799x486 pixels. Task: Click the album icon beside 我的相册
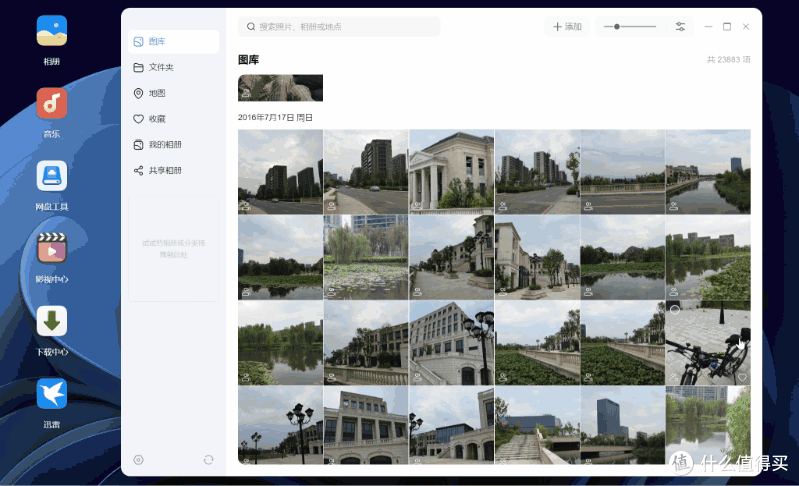138,145
